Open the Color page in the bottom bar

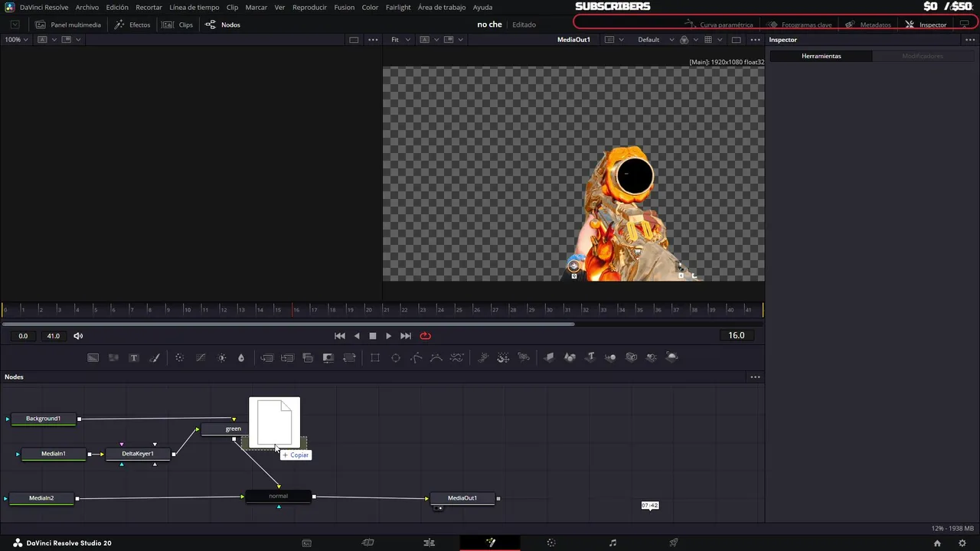pos(551,543)
